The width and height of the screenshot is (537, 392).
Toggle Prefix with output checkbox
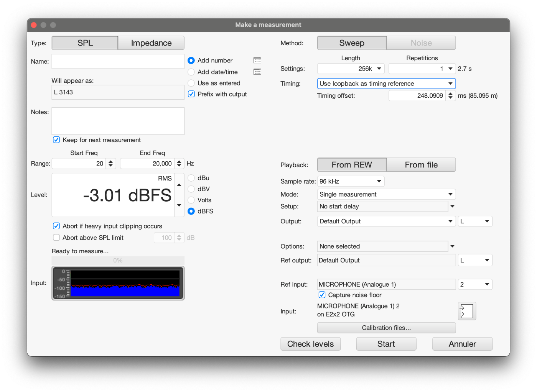(191, 94)
